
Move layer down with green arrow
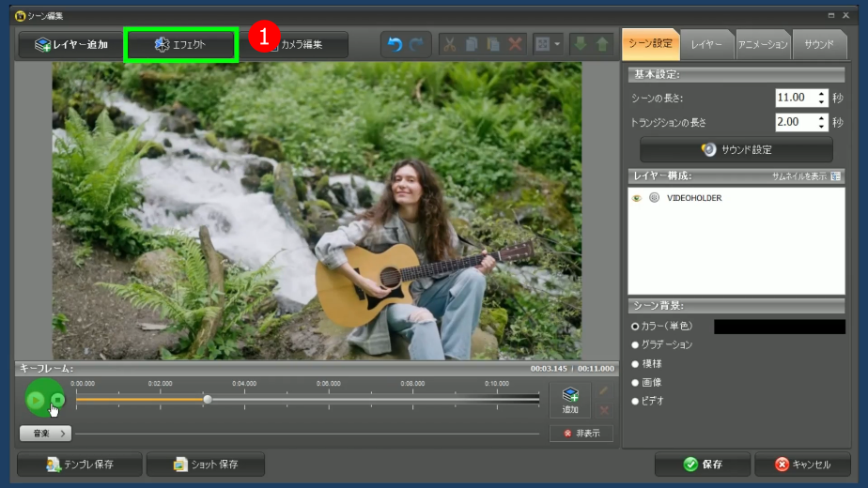point(581,44)
